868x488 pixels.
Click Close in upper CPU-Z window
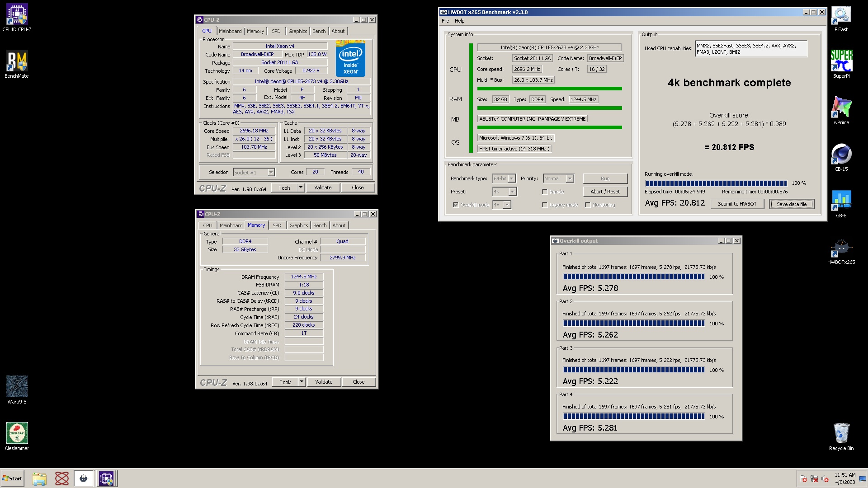pos(358,188)
